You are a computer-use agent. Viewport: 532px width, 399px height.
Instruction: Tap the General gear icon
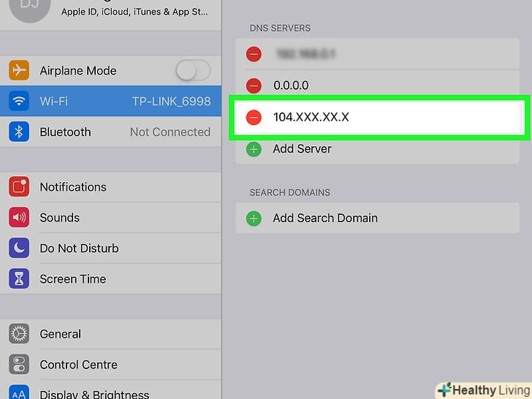point(18,334)
